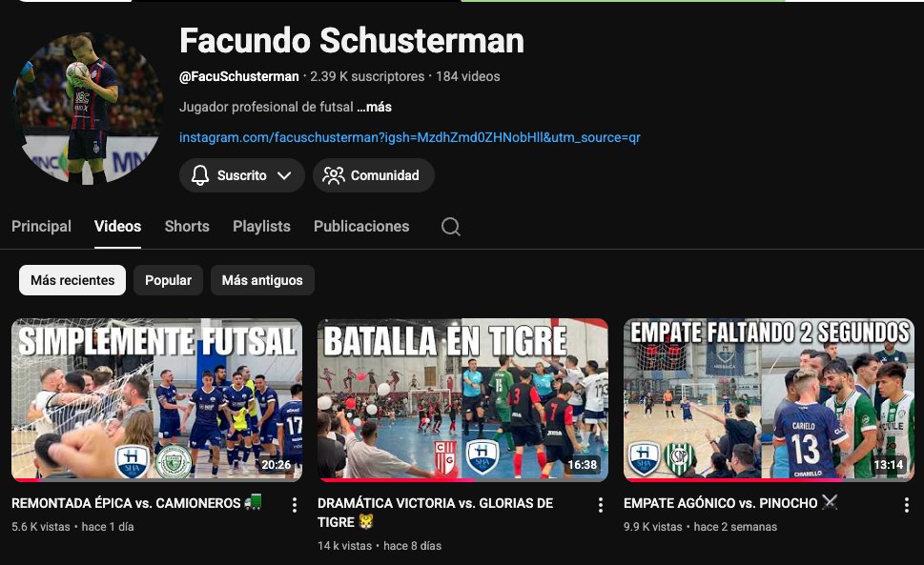The image size is (924, 565).
Task: Open options menu for REMONTADA ÉPICA video
Action: [294, 504]
